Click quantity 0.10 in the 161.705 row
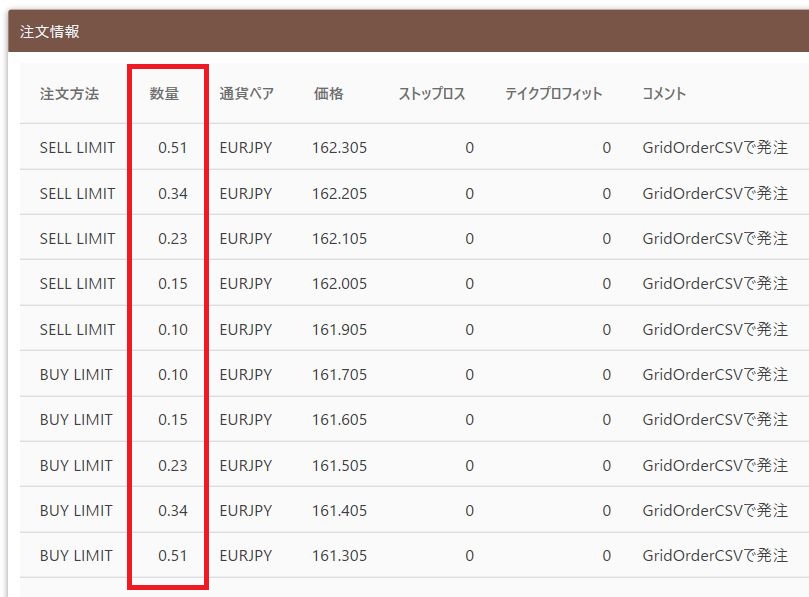 pyautogui.click(x=172, y=374)
